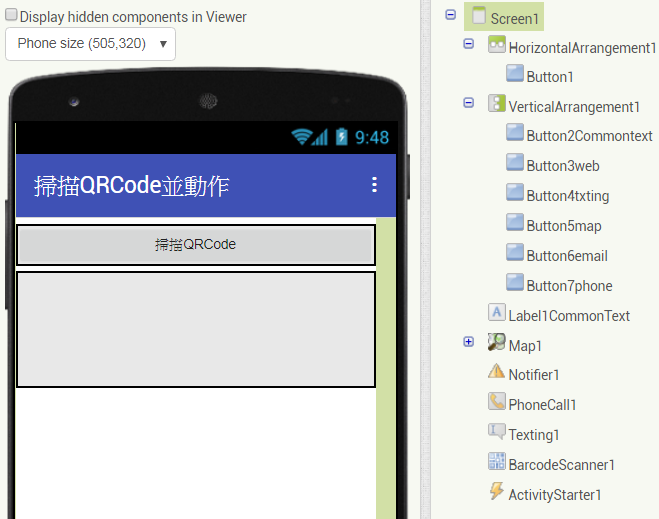Select Button7phone component
This screenshot has width=659, height=519.
pos(569,286)
